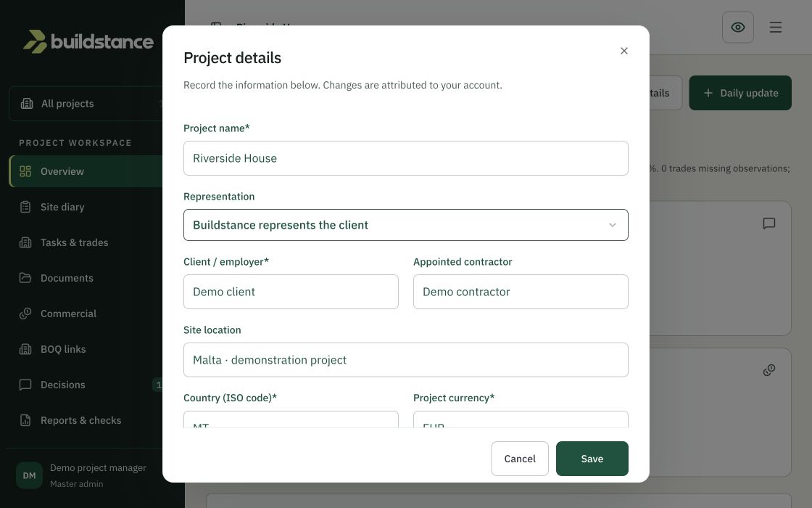Click the Reports & checks file icon
812x508 pixels.
pos(25,420)
